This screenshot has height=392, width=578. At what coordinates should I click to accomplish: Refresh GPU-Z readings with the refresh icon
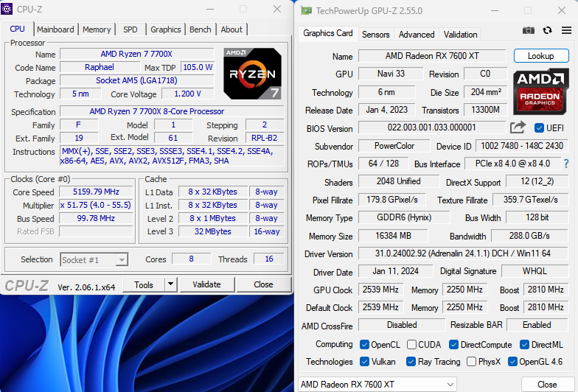pyautogui.click(x=547, y=30)
